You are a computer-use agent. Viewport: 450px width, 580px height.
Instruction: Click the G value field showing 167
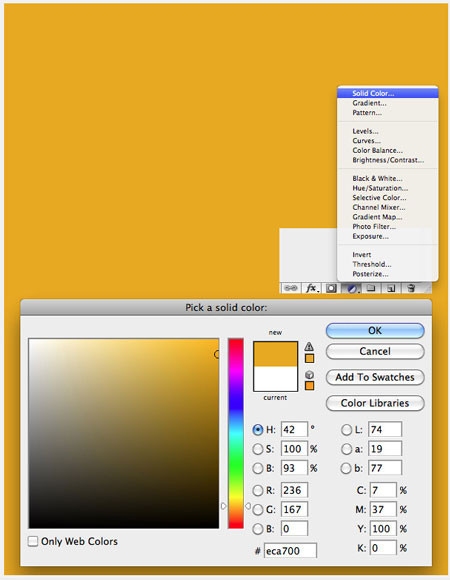click(x=294, y=509)
